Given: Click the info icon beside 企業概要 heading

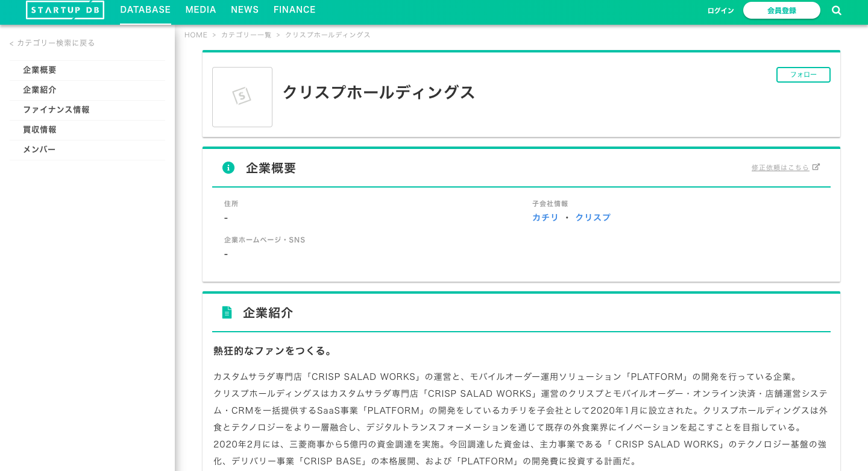Looking at the screenshot, I should pos(228,168).
